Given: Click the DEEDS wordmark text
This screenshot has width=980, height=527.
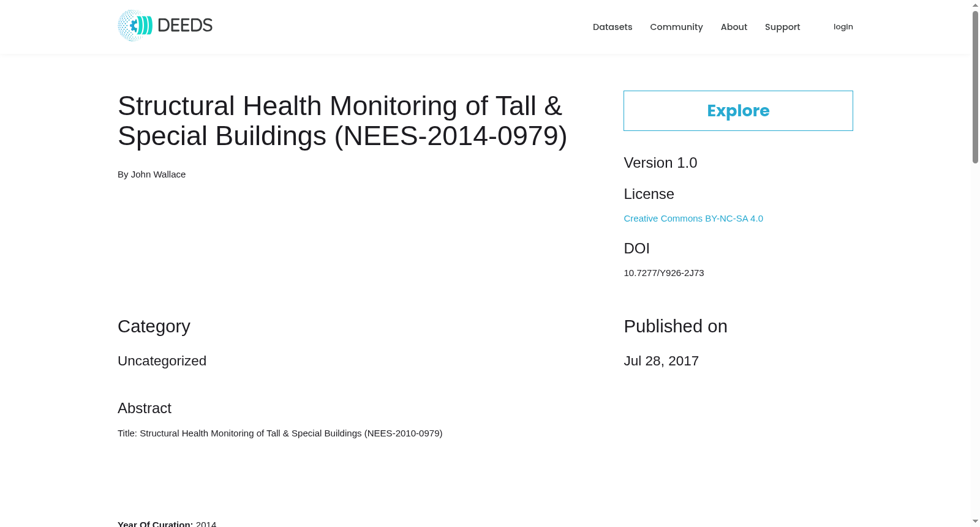Looking at the screenshot, I should click(185, 26).
